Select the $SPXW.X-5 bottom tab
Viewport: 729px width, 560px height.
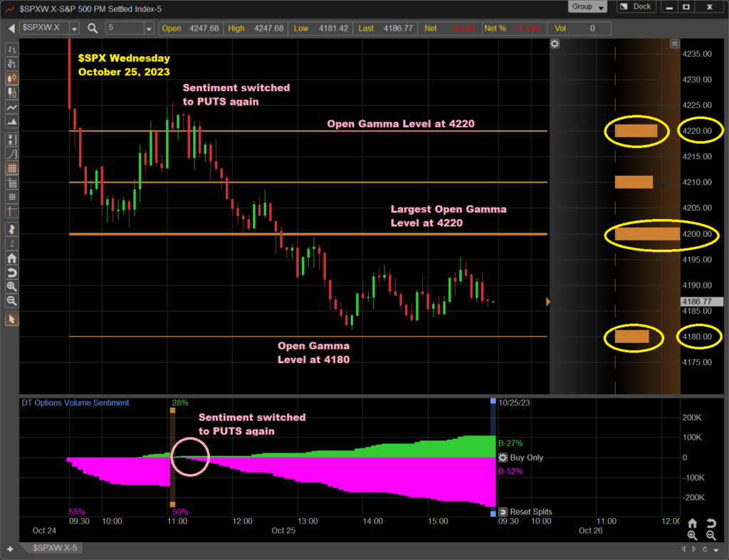click(55, 548)
